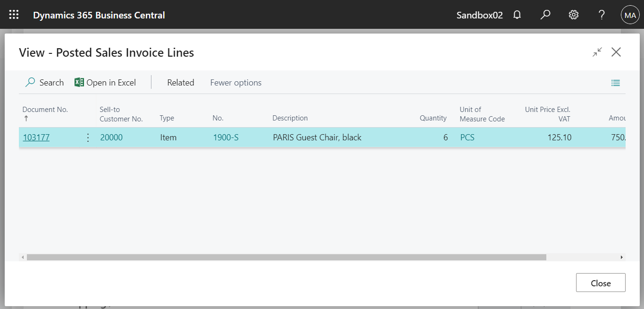Open the row options ellipsis for invoice 103177
Viewport: 644px width, 309px height.
click(x=88, y=137)
